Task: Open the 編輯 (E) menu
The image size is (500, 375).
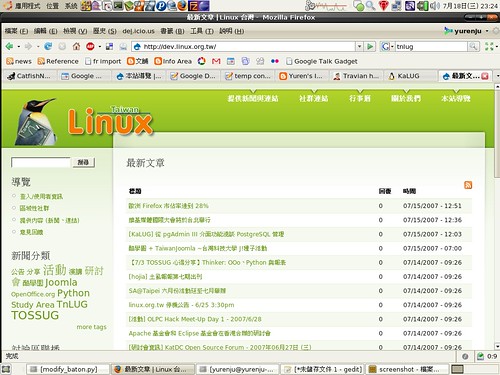Action: pos(46,31)
